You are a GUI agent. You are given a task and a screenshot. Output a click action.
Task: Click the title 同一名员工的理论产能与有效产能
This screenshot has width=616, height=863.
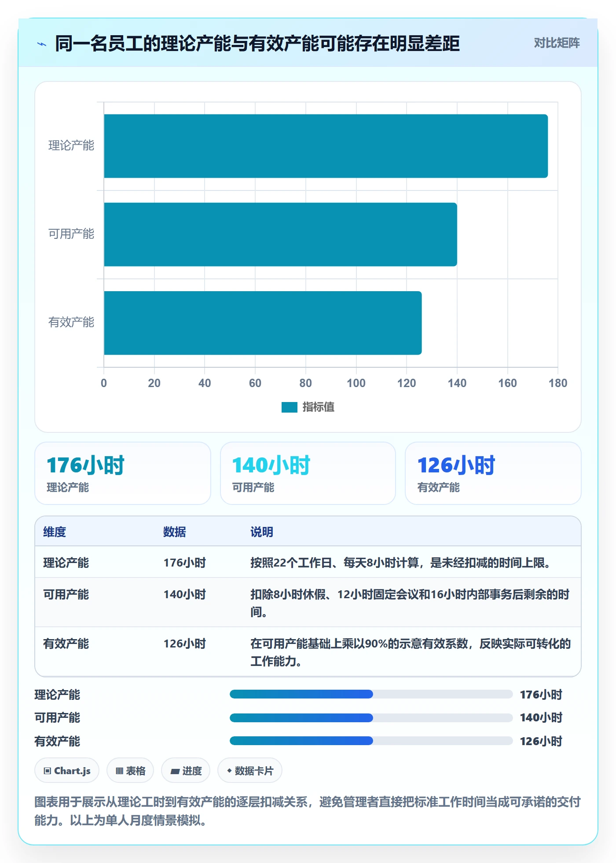click(x=257, y=44)
